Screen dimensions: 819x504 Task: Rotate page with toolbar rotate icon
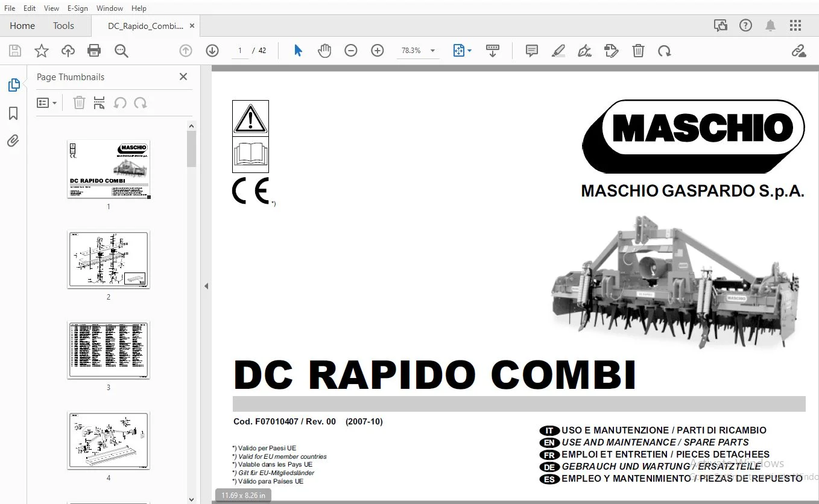click(x=665, y=51)
